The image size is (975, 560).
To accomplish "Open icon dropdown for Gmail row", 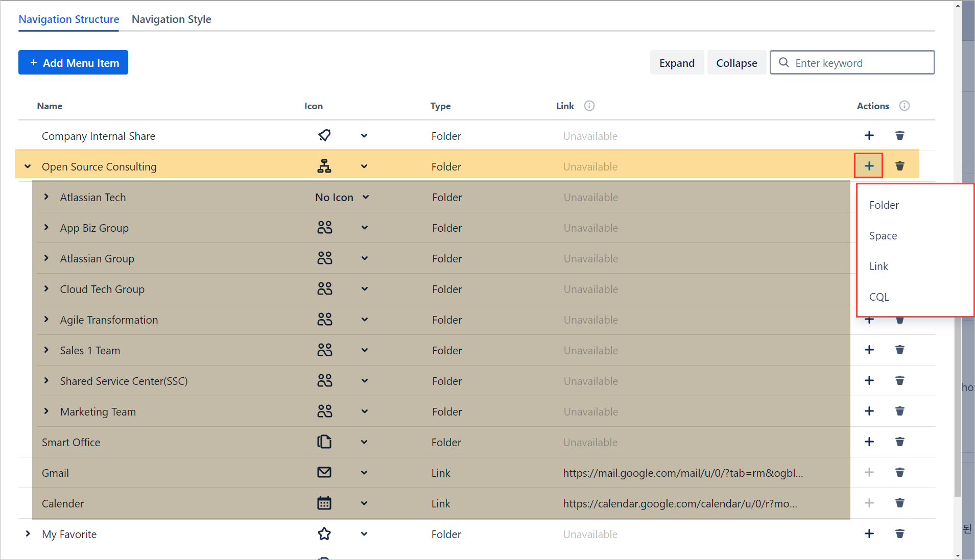I will point(364,473).
